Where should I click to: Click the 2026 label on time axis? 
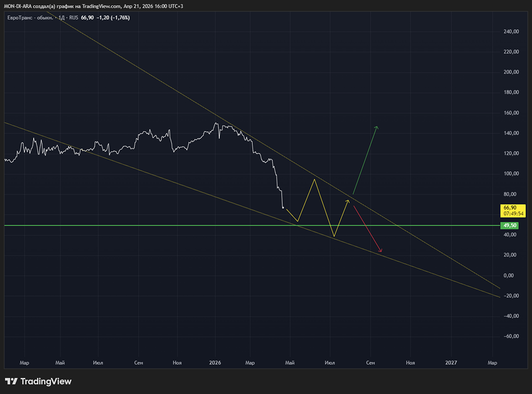coord(215,363)
